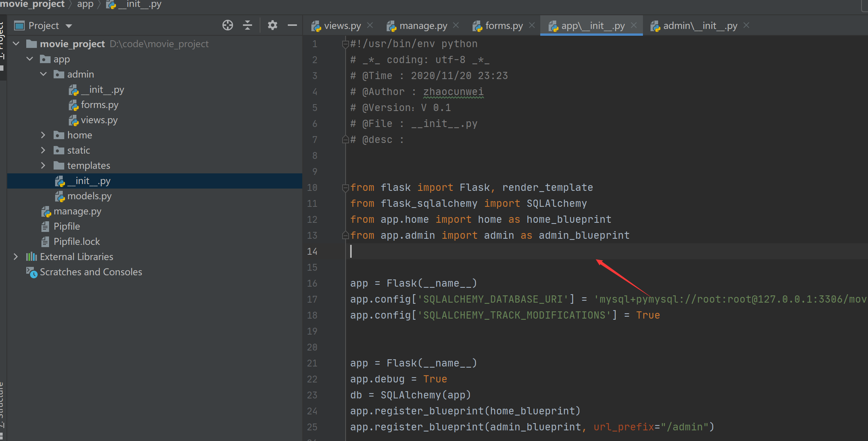Screen dimensions: 868x441
Task: Expand the home folder
Action: pos(43,135)
